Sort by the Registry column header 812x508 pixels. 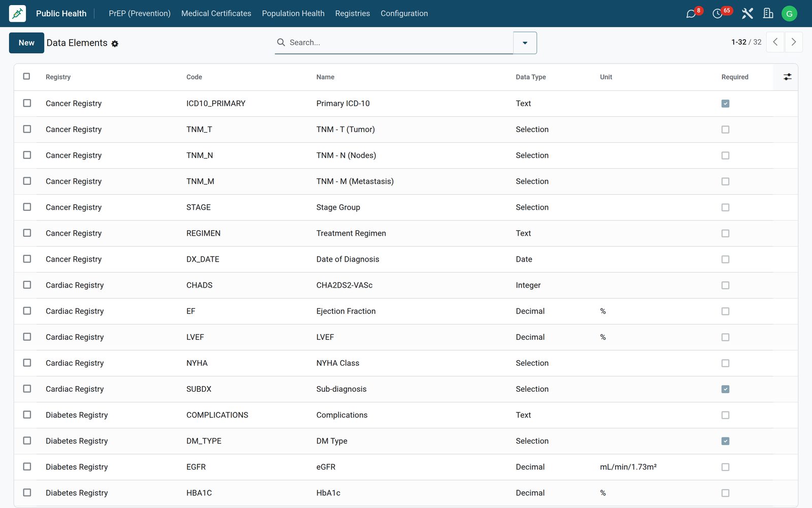[58, 77]
